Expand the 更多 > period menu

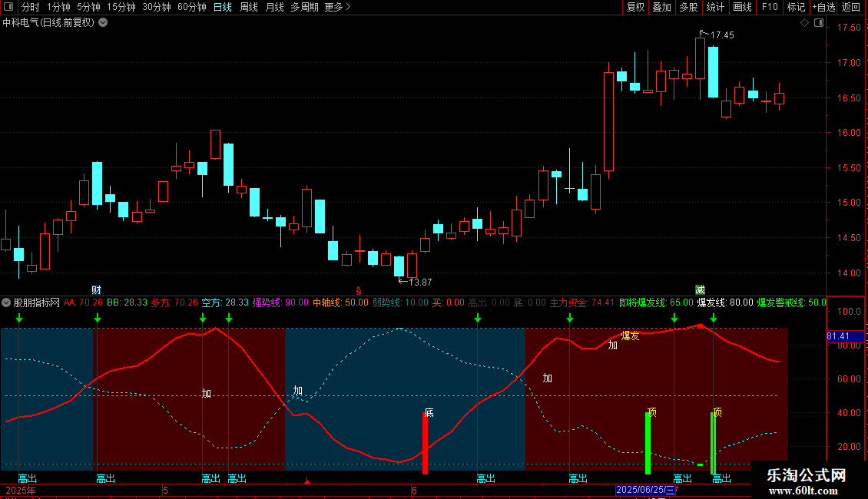(x=337, y=7)
